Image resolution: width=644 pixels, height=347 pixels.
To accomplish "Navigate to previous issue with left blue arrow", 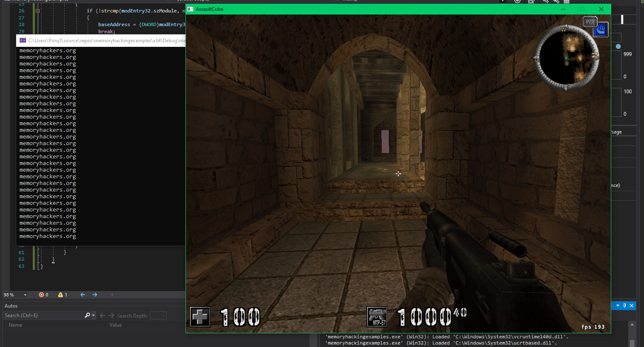I will (x=83, y=295).
